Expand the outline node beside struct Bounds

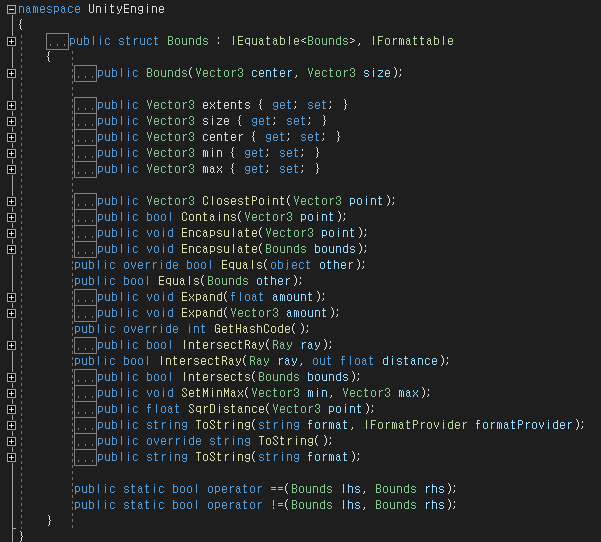point(10,41)
